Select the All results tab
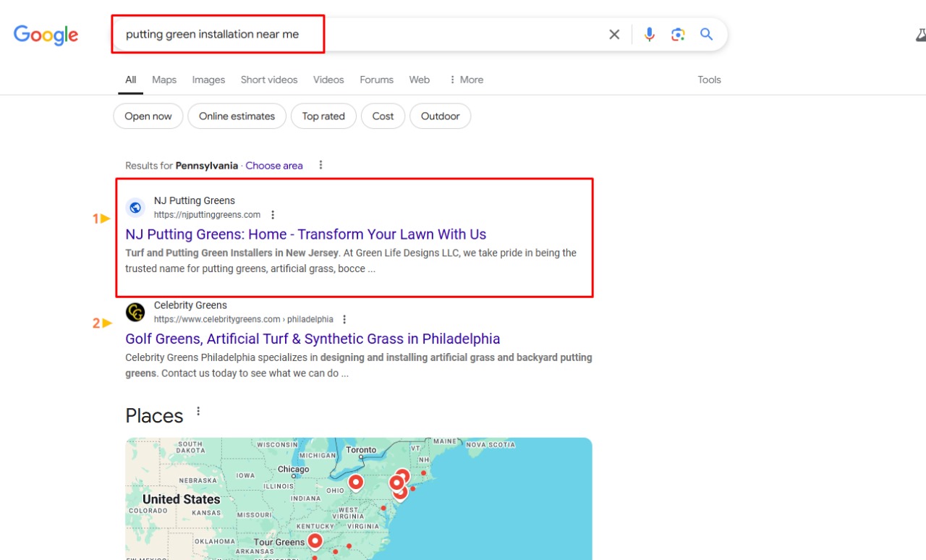Screen dimensions: 926x560 (130, 80)
